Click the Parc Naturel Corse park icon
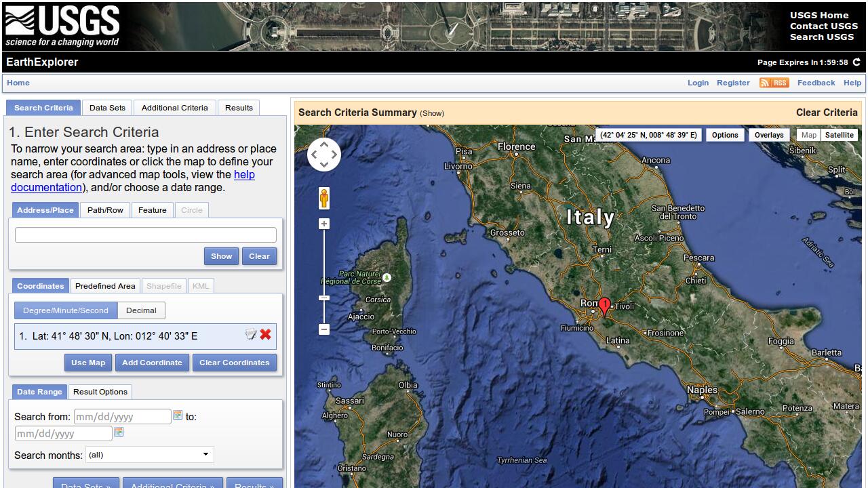 [387, 277]
